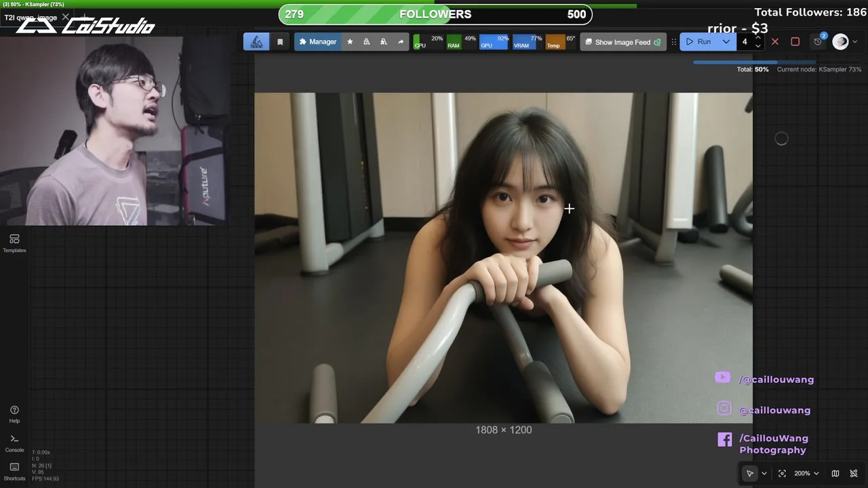Open the Help sidebar item
Image resolution: width=868 pixels, height=488 pixels.
click(x=14, y=414)
